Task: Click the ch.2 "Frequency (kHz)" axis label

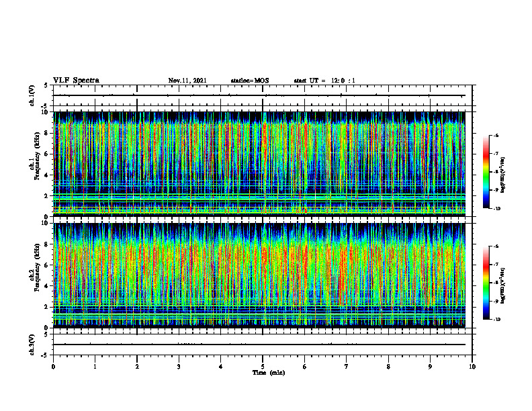Action: (37, 267)
